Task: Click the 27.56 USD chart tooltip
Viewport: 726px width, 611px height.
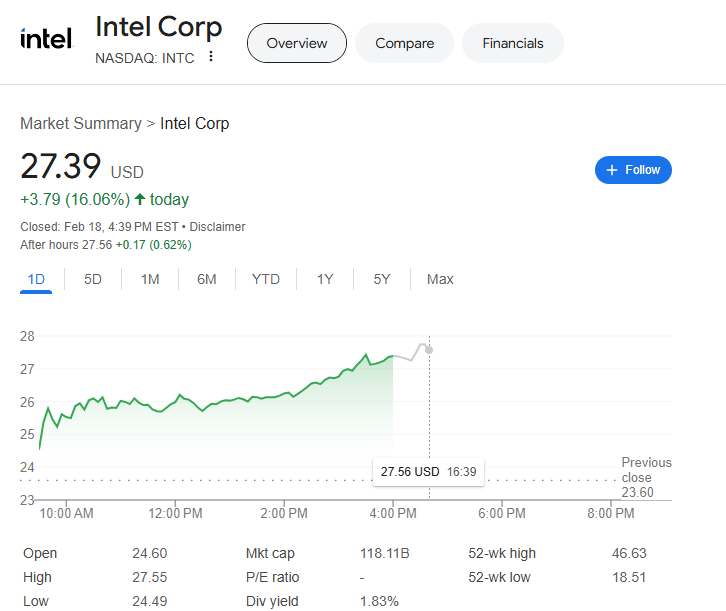Action: [427, 471]
